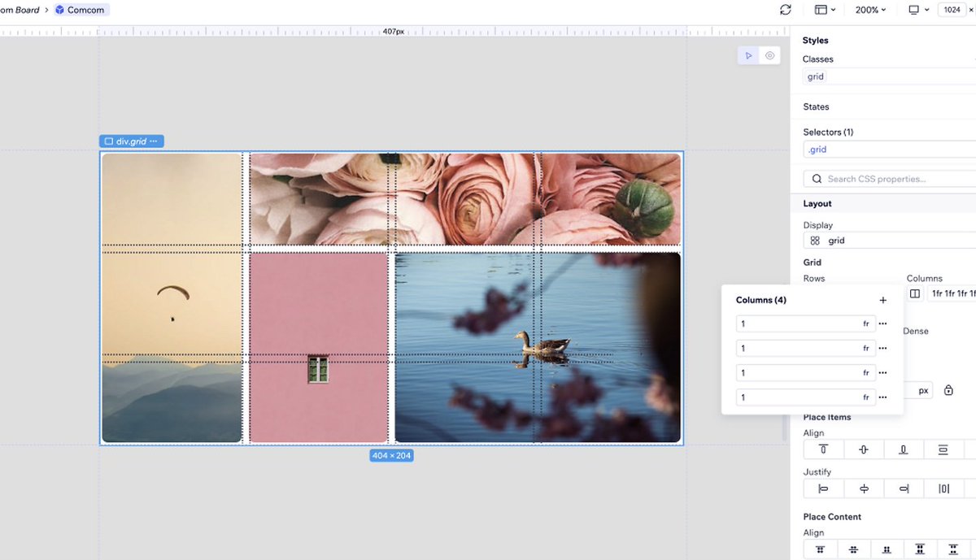The height and width of the screenshot is (560, 976).
Task: Select the duck on water image cell
Action: coord(538,347)
